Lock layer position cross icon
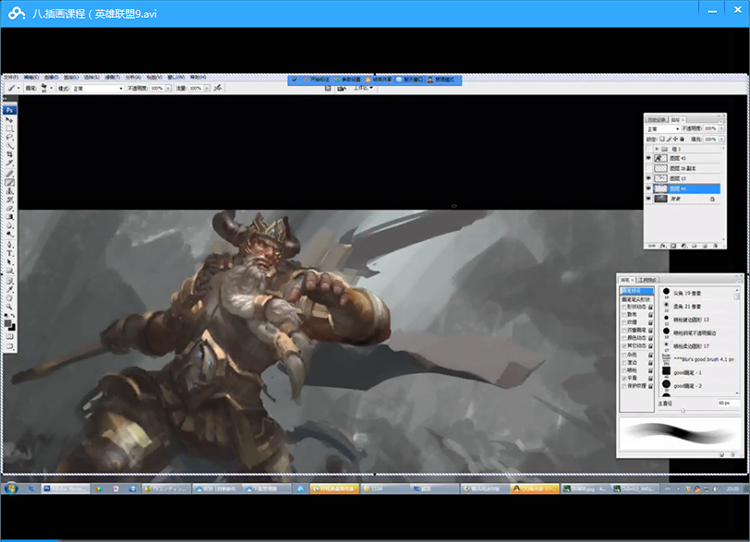Screen dimensions: 750x542 [x=675, y=139]
